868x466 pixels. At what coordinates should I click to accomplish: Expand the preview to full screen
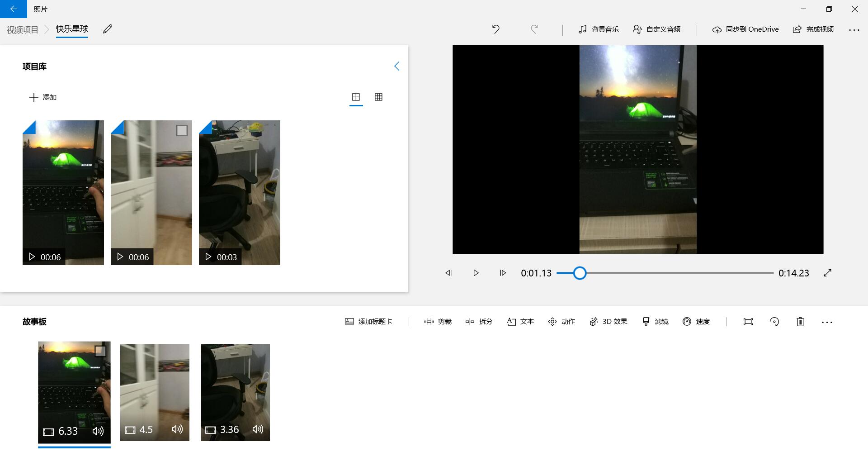pyautogui.click(x=828, y=273)
